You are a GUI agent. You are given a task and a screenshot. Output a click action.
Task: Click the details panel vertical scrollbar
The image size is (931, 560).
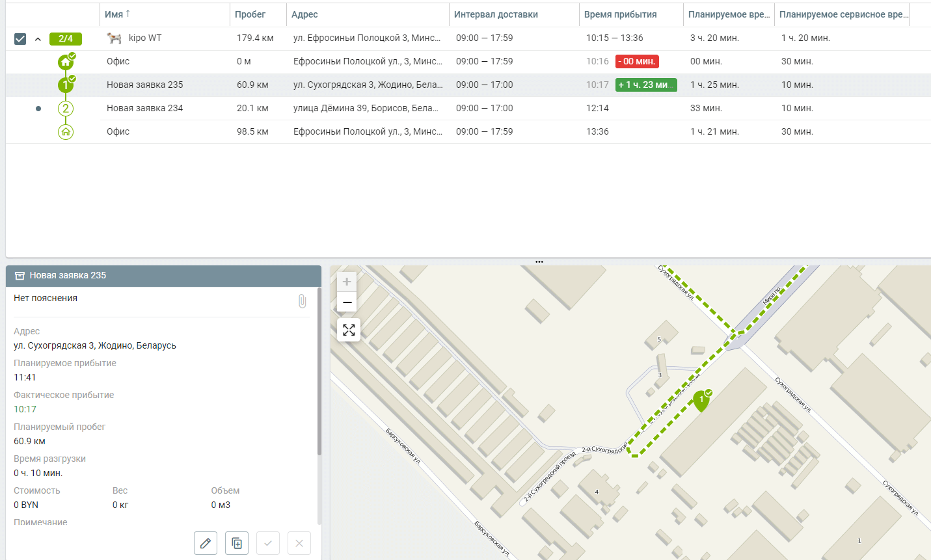(x=319, y=371)
